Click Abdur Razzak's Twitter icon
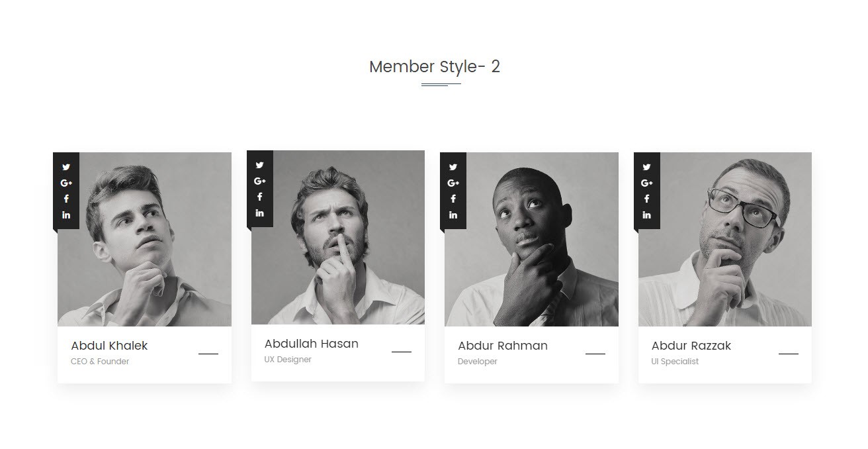Screen dimensions: 868x449 (x=646, y=167)
